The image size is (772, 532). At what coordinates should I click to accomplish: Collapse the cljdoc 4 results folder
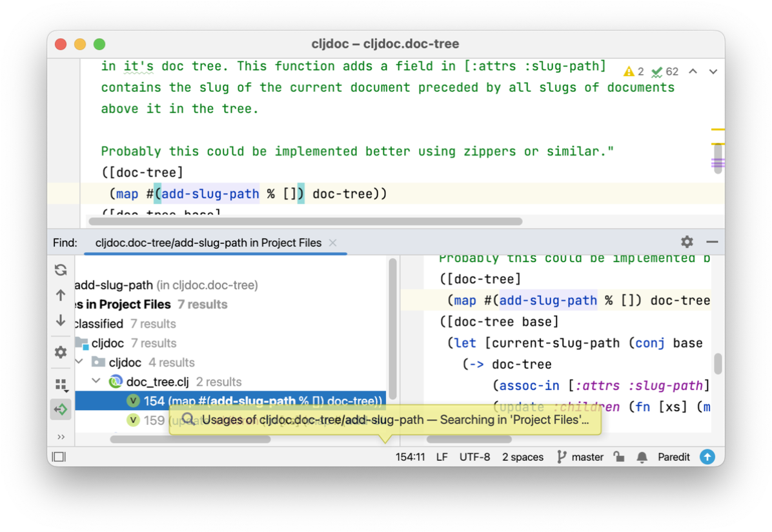point(80,362)
